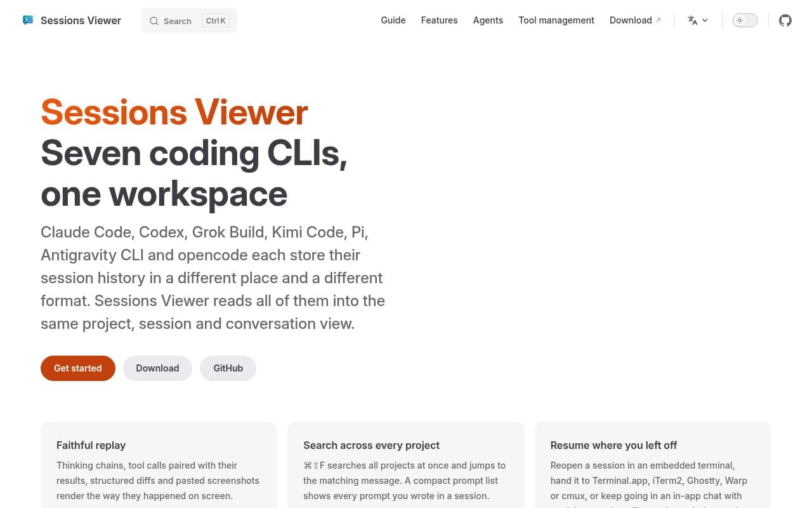
Task: Click the 'Thinking chains, tool calls' card description
Action: pyautogui.click(x=158, y=481)
